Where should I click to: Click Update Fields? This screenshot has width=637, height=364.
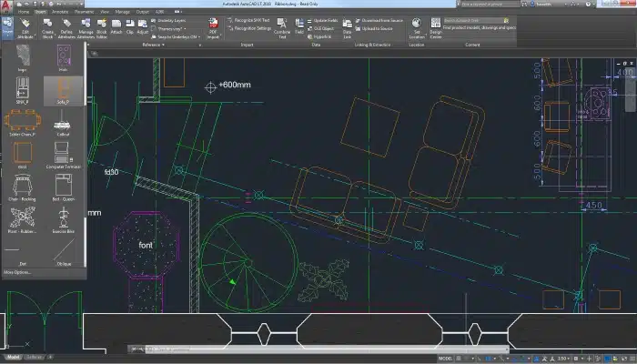tap(322, 20)
